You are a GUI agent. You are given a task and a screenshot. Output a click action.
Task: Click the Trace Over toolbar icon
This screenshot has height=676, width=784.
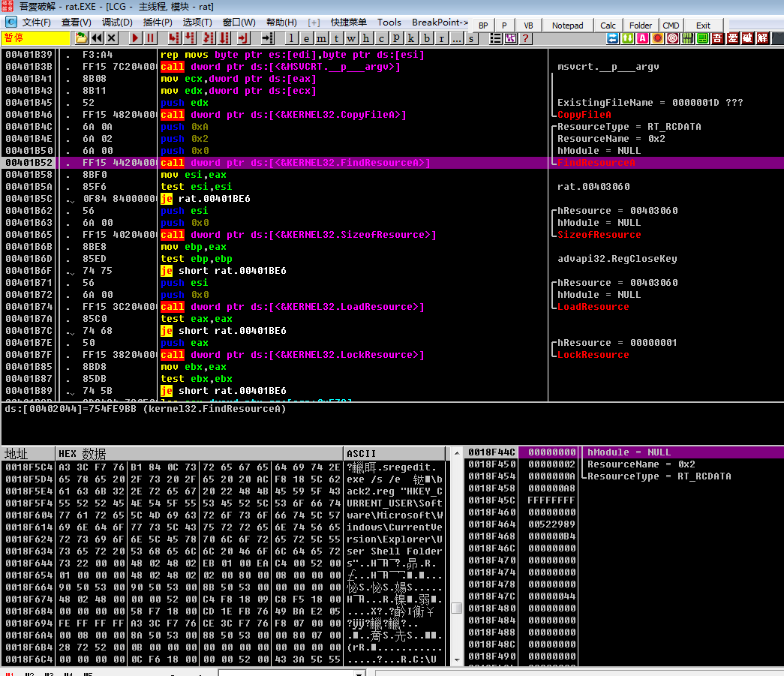(x=224, y=38)
